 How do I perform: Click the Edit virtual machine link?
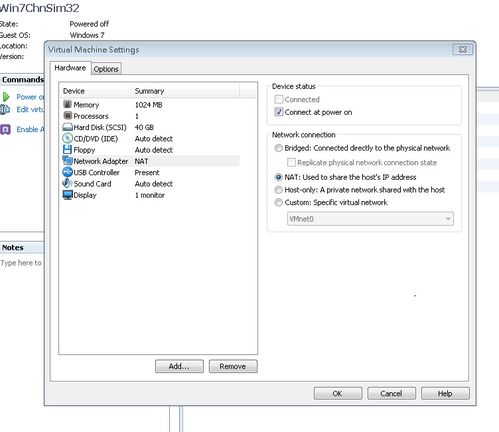pos(30,109)
